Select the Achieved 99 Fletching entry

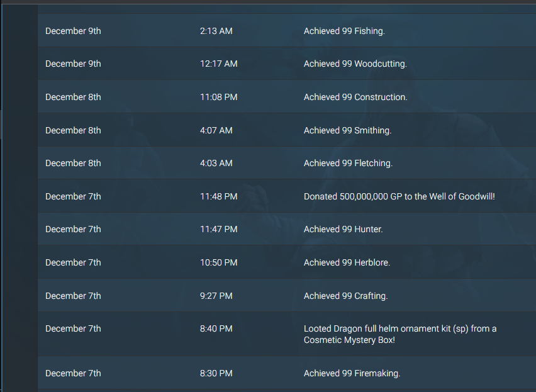click(287, 163)
